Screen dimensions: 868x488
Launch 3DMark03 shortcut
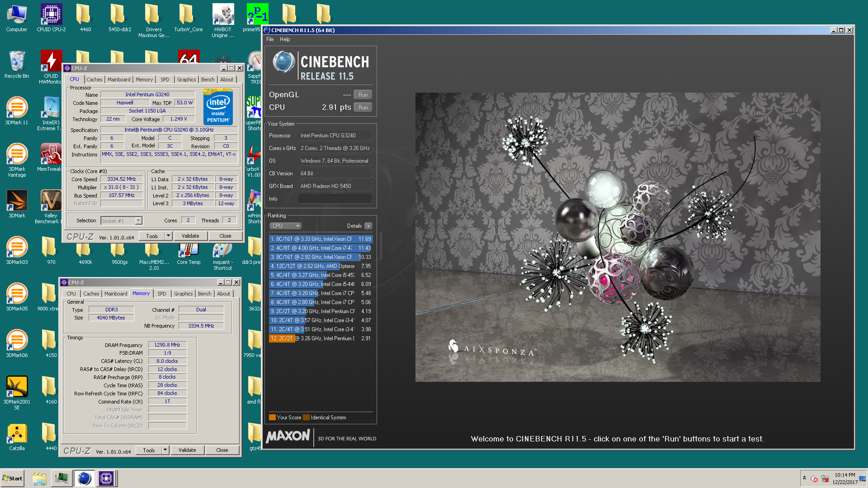tap(17, 251)
